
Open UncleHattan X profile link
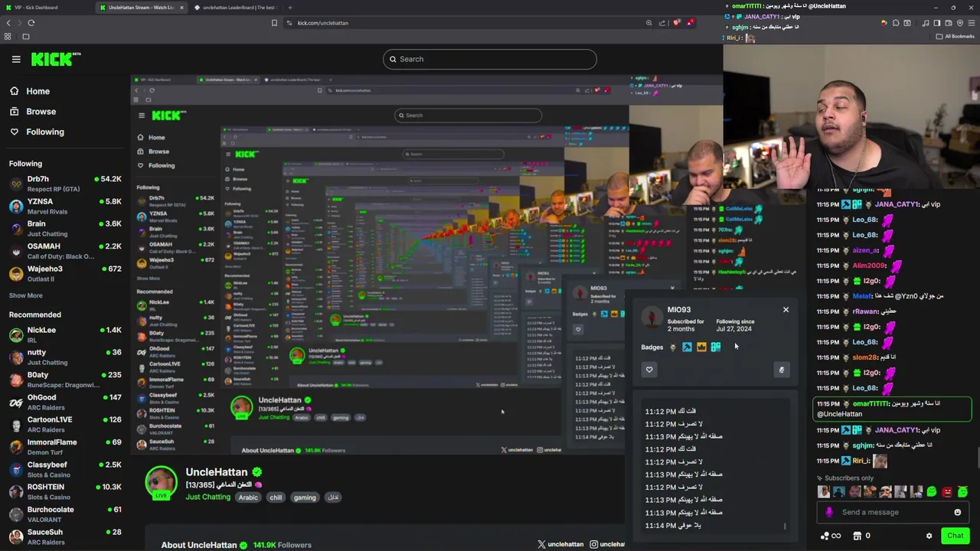pyautogui.click(x=560, y=545)
